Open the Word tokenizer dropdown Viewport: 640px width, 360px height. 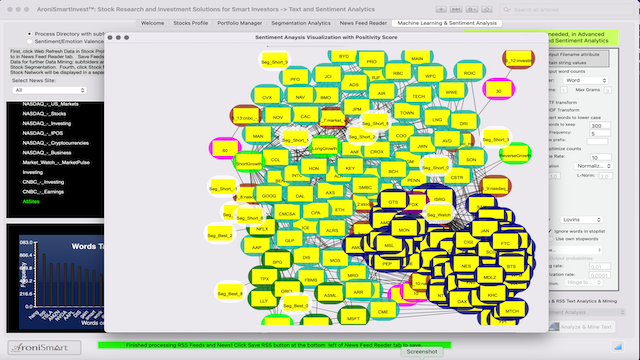tap(586, 80)
